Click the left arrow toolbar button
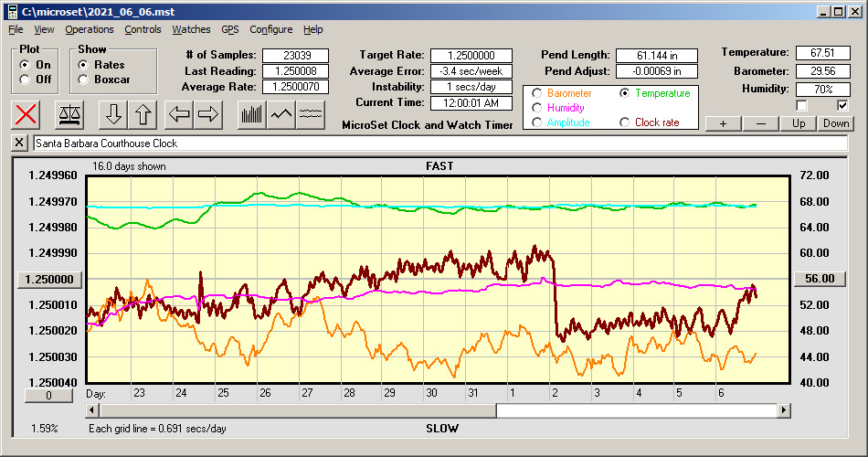 pyautogui.click(x=179, y=114)
